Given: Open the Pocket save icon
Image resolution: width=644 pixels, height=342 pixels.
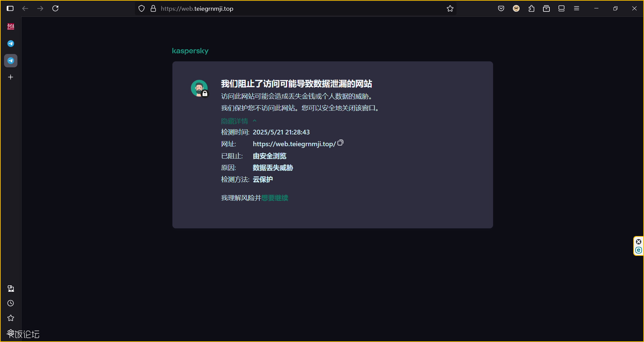Looking at the screenshot, I should tap(501, 8).
